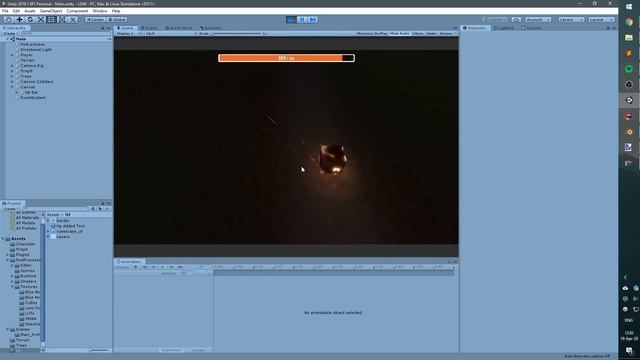Toggle Mute Audio in Game view
The height and width of the screenshot is (360, 640).
coord(400,33)
